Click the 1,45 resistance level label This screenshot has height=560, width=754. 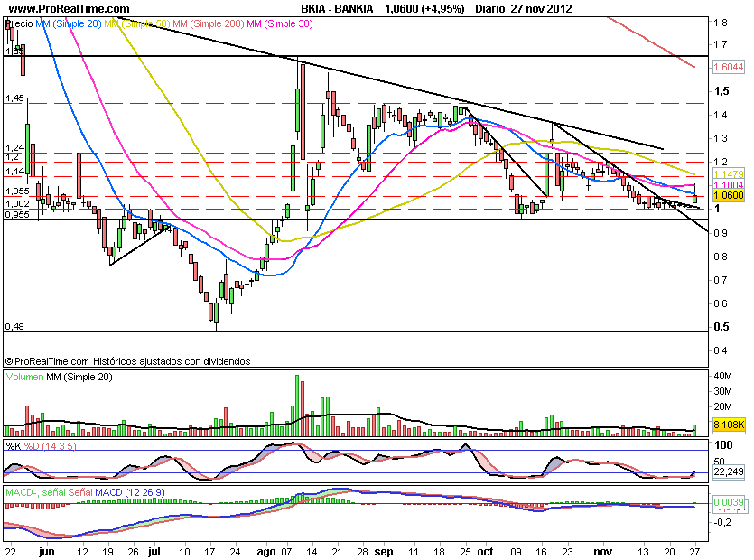[x=14, y=98]
